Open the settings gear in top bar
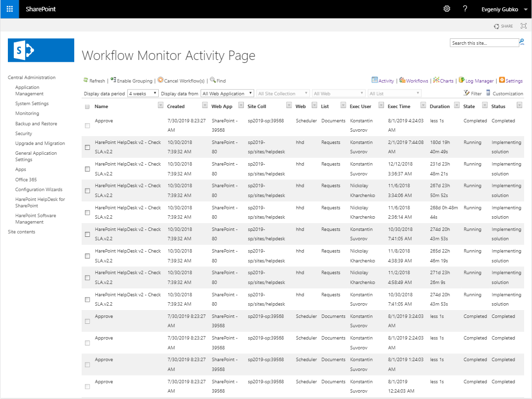 point(447,9)
